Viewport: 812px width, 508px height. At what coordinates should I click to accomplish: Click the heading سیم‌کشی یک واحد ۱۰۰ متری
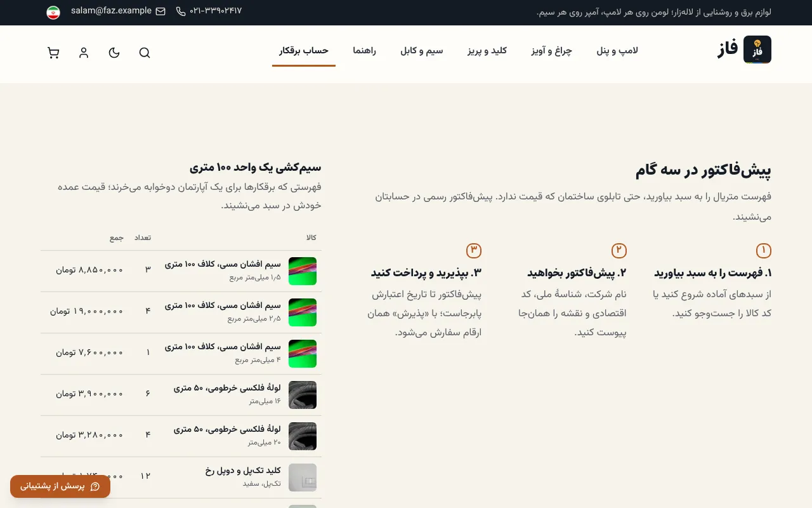[256, 168]
